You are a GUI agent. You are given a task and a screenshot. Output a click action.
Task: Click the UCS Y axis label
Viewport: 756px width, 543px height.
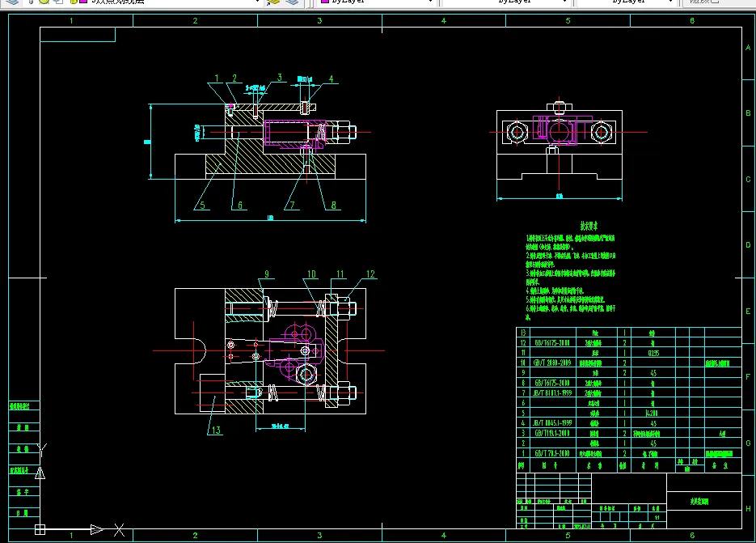(42, 450)
